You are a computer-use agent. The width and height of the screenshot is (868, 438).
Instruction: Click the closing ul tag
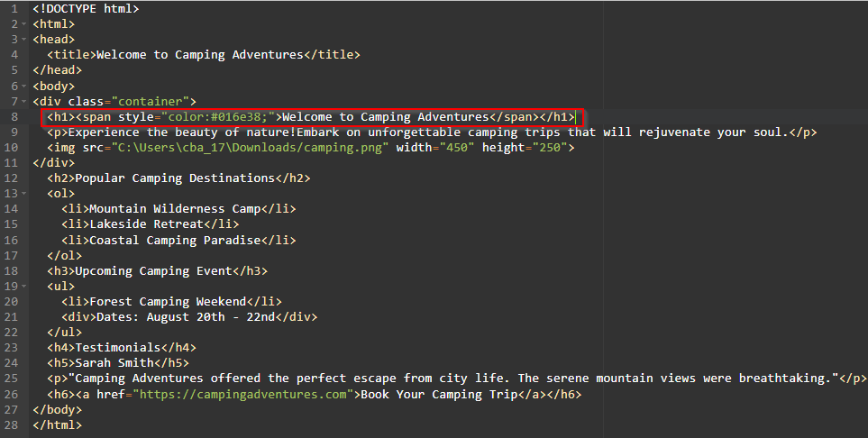(64, 333)
